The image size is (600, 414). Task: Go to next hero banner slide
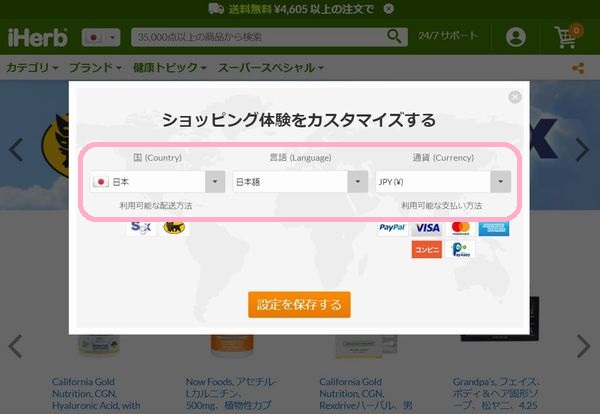[582, 149]
